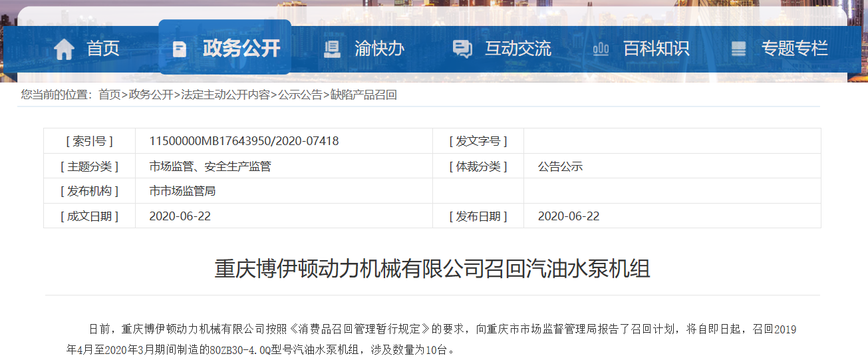The height and width of the screenshot is (362, 868).
Task: Click the [ 主题分类 ] label cell
Action: (90, 166)
